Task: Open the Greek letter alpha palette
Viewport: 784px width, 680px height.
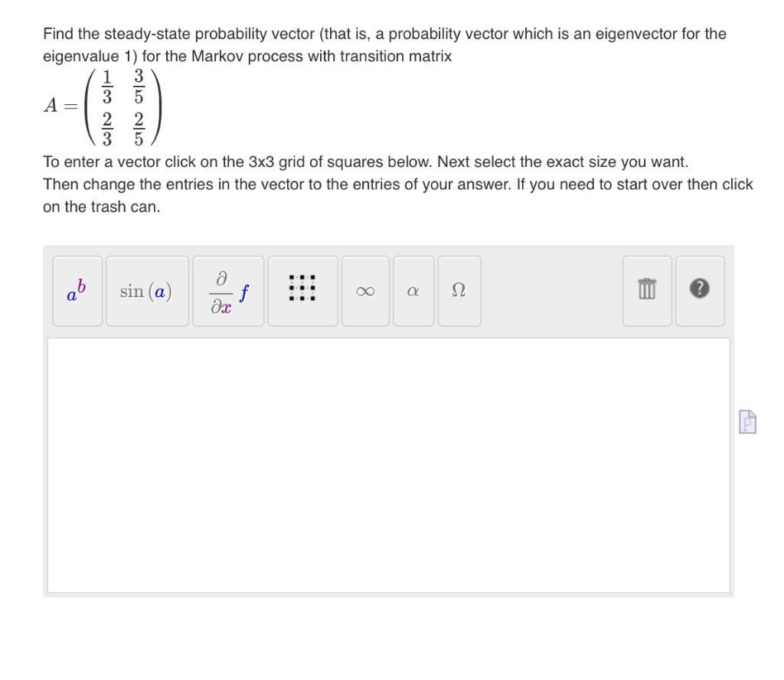Action: pos(412,291)
